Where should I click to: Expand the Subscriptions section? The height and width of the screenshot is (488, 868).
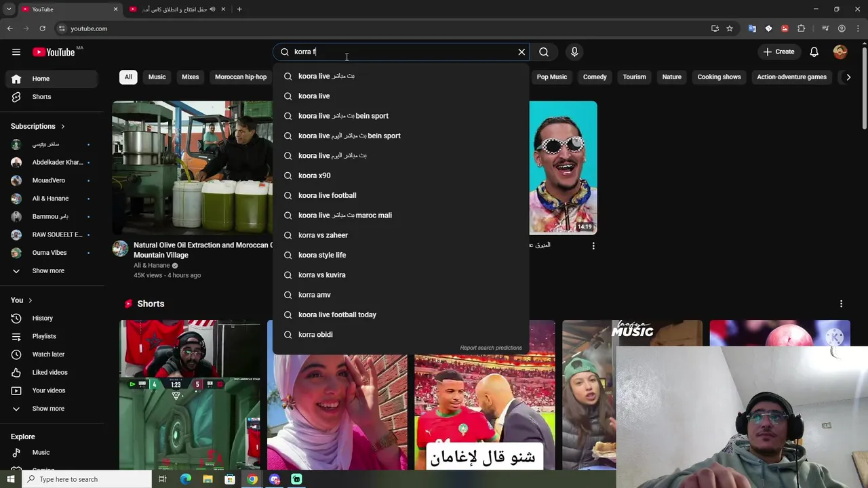tap(38, 126)
